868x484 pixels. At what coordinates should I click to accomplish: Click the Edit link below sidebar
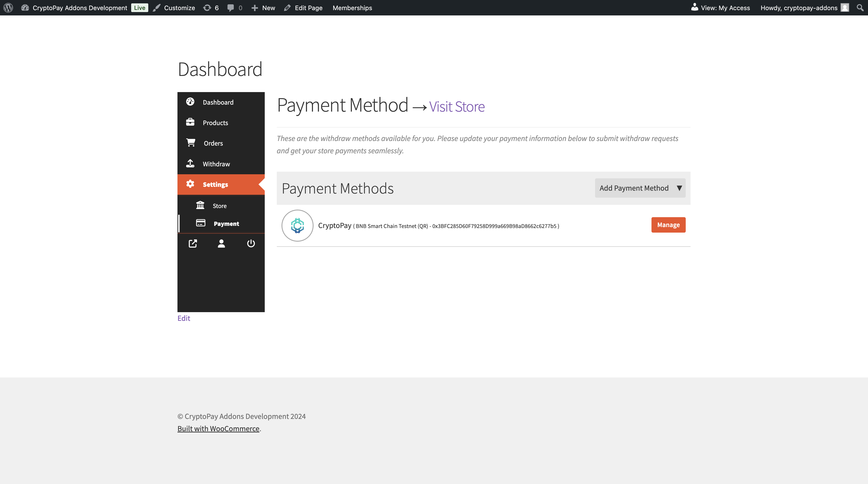click(x=184, y=318)
